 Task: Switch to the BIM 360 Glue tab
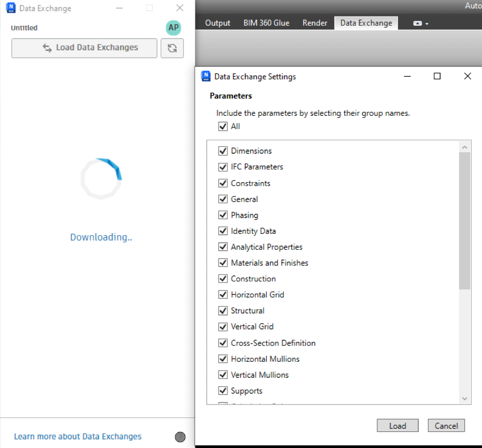(x=266, y=23)
